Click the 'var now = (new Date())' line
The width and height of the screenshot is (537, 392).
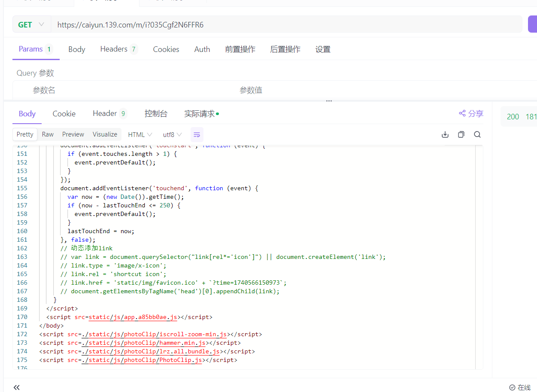[126, 197]
